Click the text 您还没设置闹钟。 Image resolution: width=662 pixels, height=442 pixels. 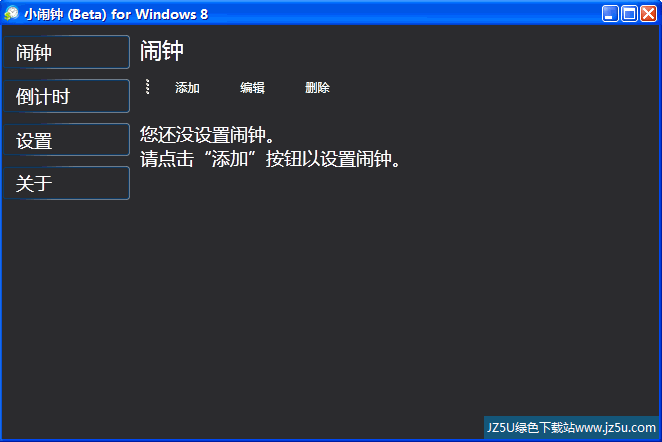click(207, 135)
